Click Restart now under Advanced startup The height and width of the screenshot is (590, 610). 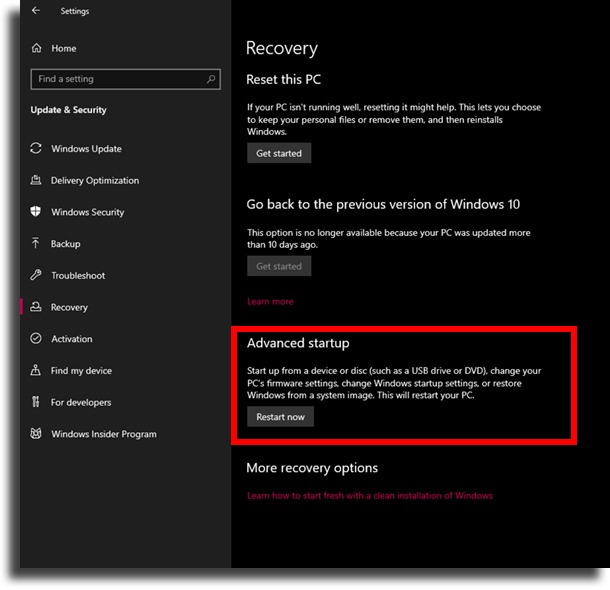[280, 417]
